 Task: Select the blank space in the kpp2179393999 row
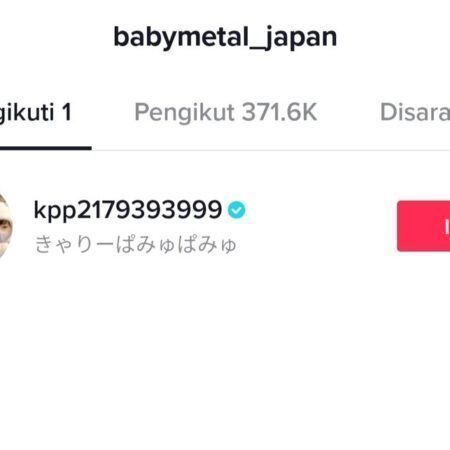(320, 226)
